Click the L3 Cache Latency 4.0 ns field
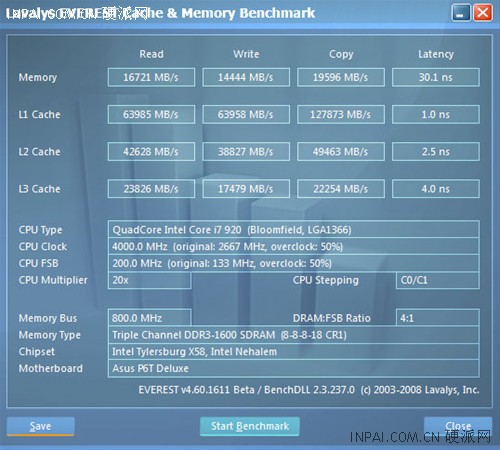Image resolution: width=500 pixels, height=450 pixels. [x=436, y=189]
